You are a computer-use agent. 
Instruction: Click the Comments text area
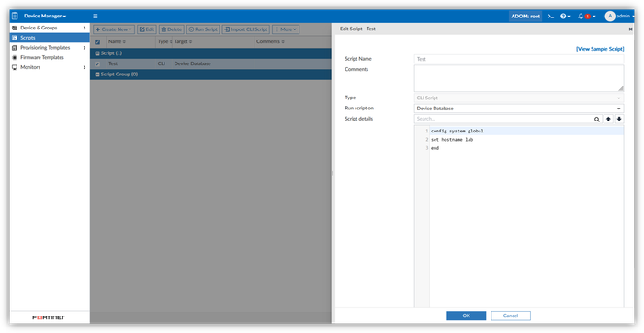(519, 78)
